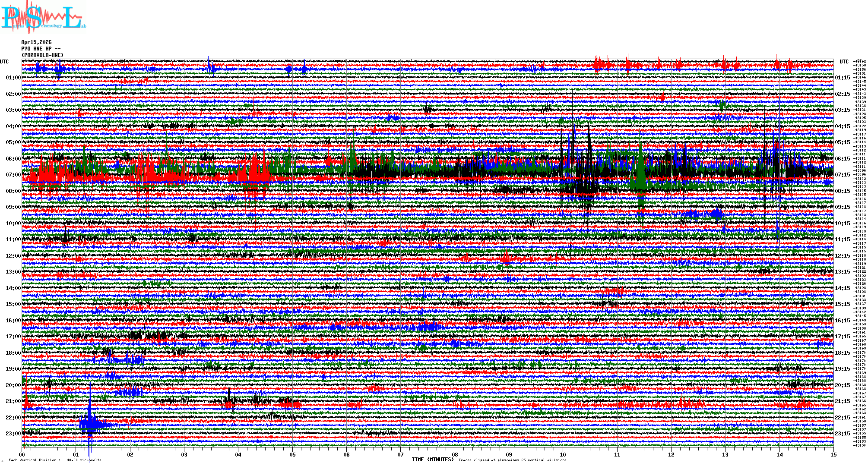Screen dimensions: 868x466
Task: Select the 22:00 hour label
Action: [13, 418]
